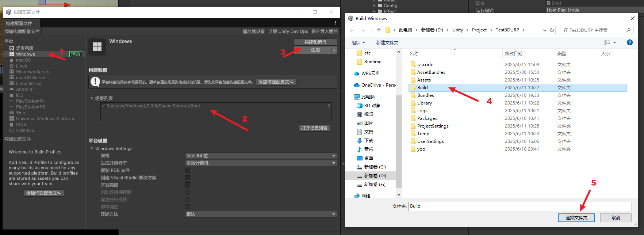The height and width of the screenshot is (235, 644).
Task: Change the view layout icon
Action: [x=607, y=42]
